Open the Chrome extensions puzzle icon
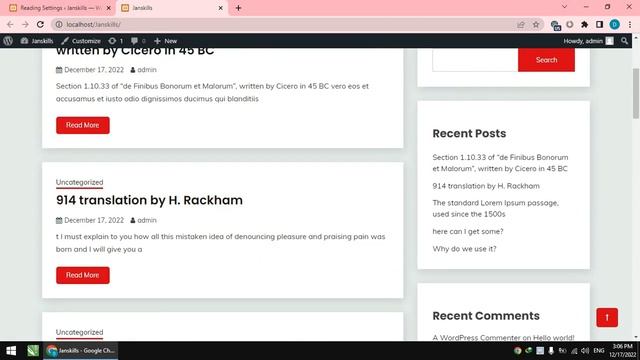This screenshot has width=640, height=360. point(584,24)
